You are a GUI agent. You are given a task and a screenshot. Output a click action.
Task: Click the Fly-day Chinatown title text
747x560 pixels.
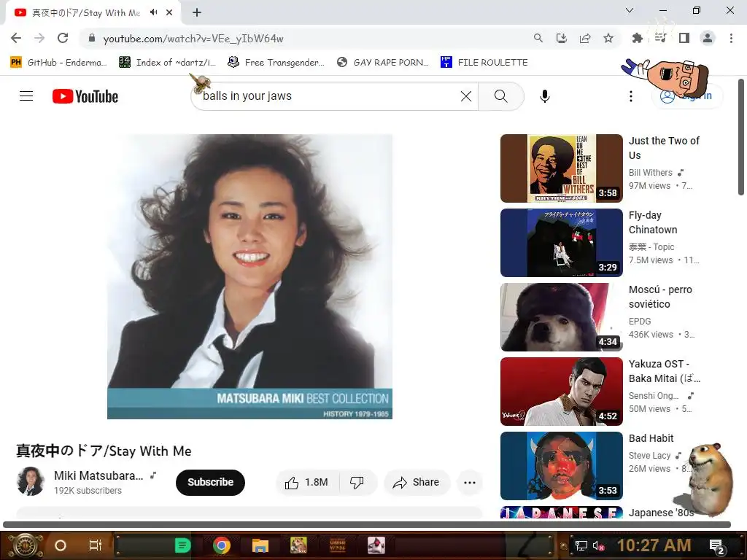coord(653,222)
